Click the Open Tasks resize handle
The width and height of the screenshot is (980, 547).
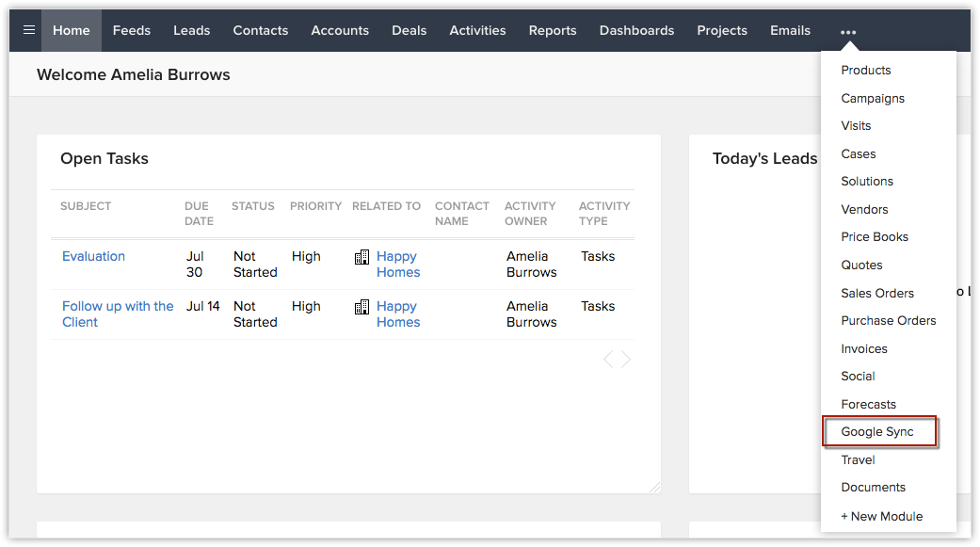point(654,487)
